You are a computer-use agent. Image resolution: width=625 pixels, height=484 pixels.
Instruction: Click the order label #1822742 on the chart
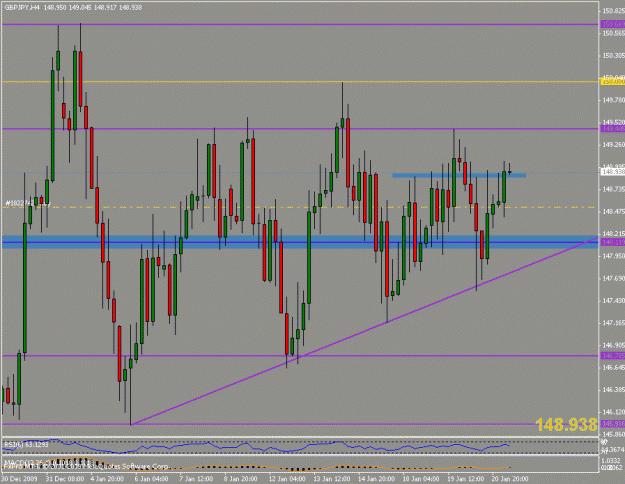(x=28, y=203)
